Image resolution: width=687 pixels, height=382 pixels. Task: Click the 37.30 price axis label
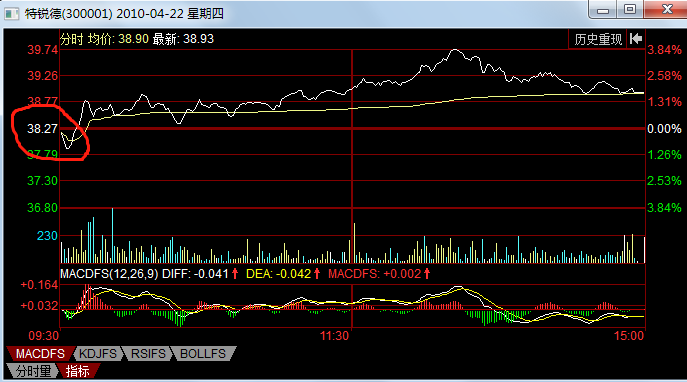click(42, 181)
